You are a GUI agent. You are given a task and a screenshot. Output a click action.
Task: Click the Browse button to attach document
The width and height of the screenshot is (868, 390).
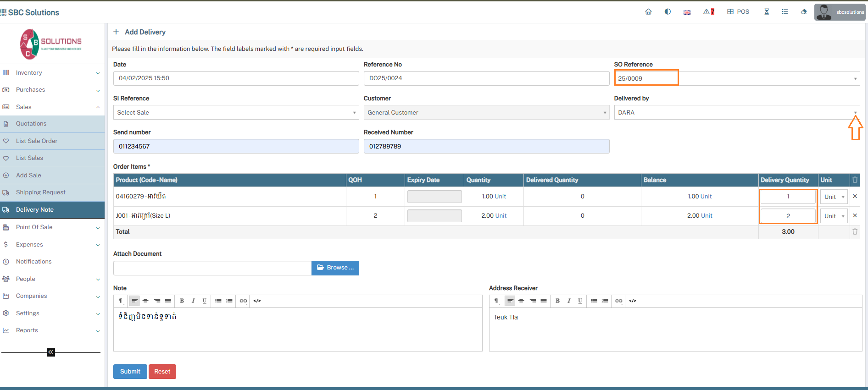335,268
